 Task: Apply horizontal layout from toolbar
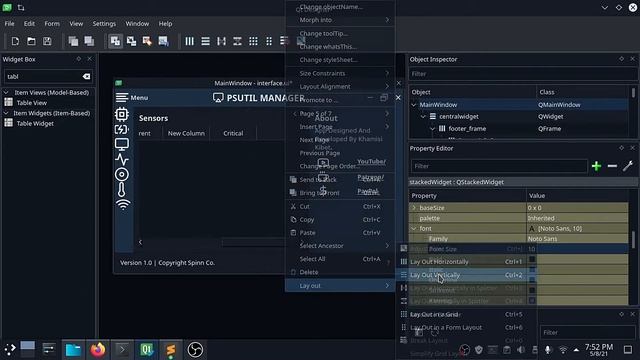(189, 41)
